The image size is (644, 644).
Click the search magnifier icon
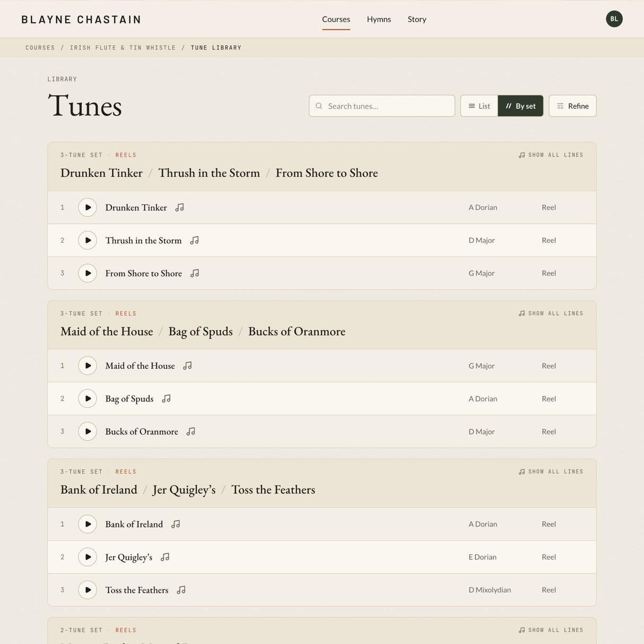pyautogui.click(x=319, y=106)
